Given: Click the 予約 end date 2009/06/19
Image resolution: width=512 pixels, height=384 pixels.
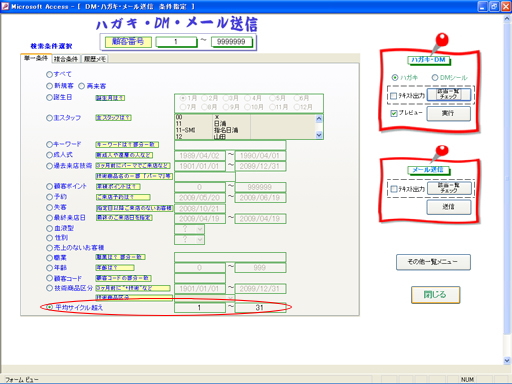Looking at the screenshot, I should tap(260, 198).
